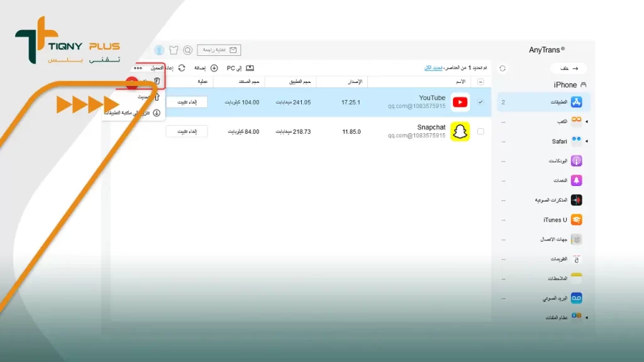644x362 pixels.
Task: Click the Snapchat app name text
Action: (431, 127)
